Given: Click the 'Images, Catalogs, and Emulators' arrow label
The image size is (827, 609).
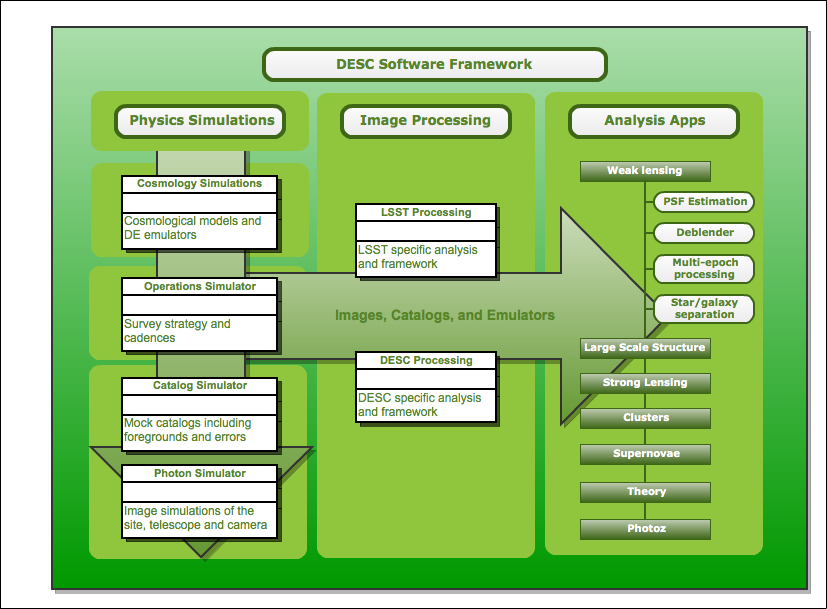Looking at the screenshot, I should pos(445,315).
